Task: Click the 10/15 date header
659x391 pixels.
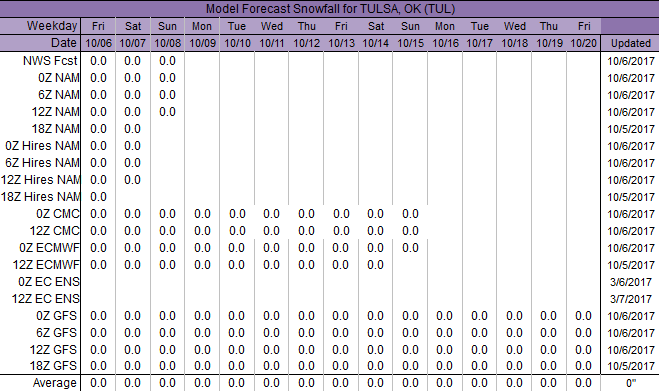Action: [x=410, y=43]
